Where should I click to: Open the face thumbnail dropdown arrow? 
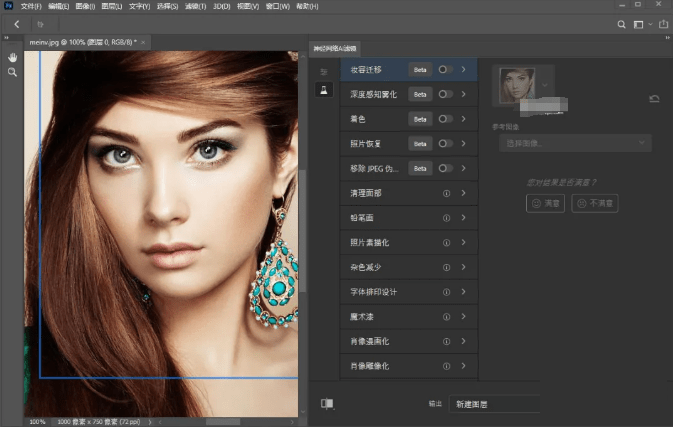coord(545,85)
